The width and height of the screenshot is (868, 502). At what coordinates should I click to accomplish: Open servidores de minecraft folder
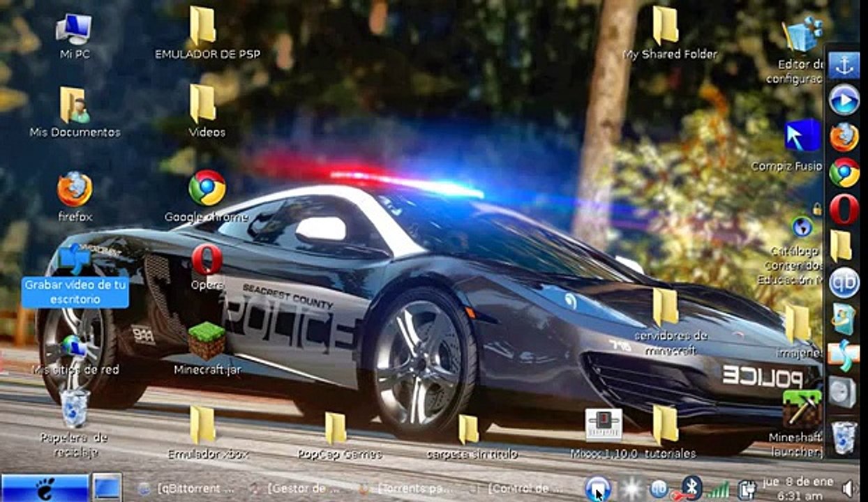(x=666, y=307)
